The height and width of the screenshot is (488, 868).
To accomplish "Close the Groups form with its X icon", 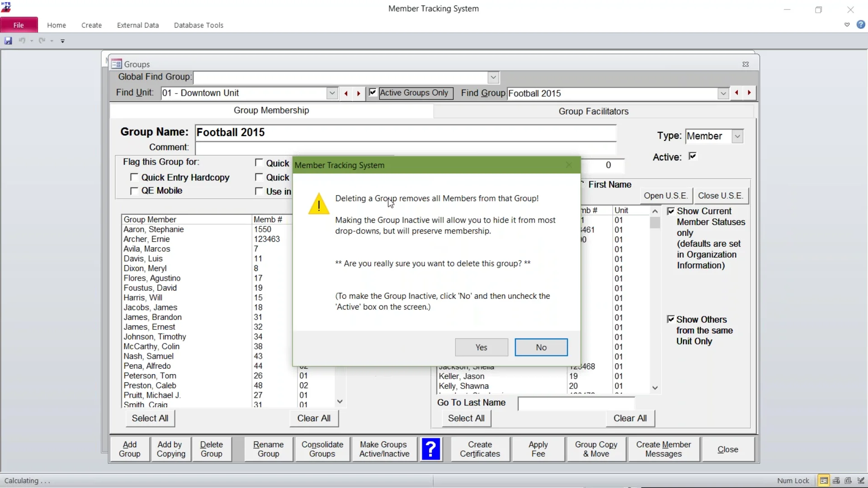I will [746, 65].
